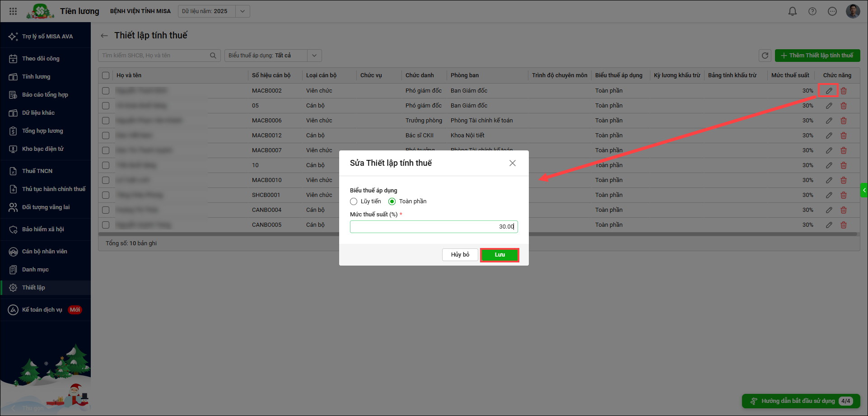The height and width of the screenshot is (416, 868).
Task: Click the search magnifier icon
Action: click(x=213, y=56)
